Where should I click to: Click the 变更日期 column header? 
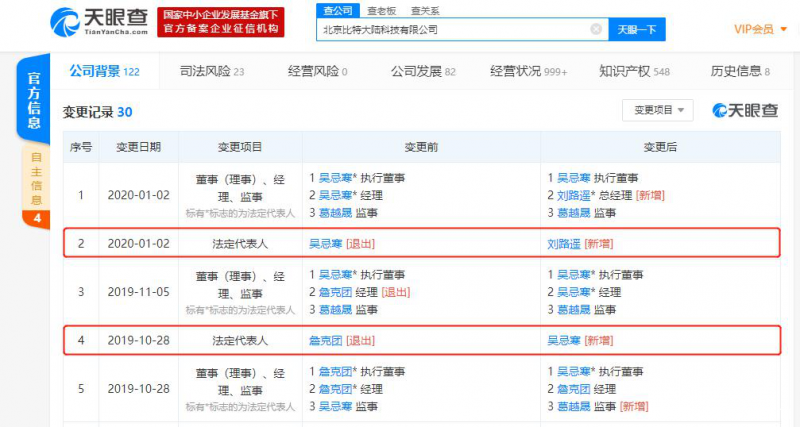[138, 147]
